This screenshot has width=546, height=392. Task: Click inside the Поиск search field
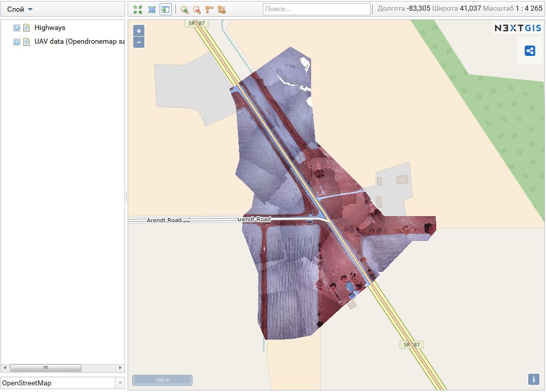coord(315,9)
